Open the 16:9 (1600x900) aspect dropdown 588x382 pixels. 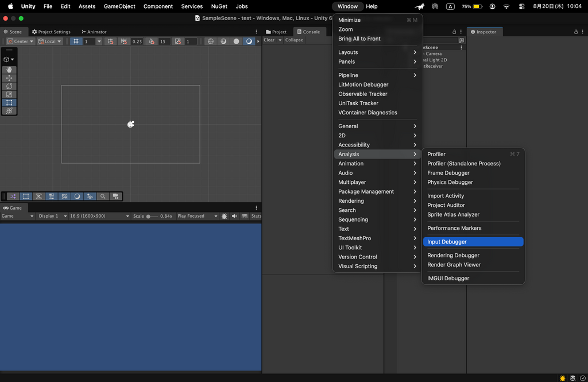[99, 216]
